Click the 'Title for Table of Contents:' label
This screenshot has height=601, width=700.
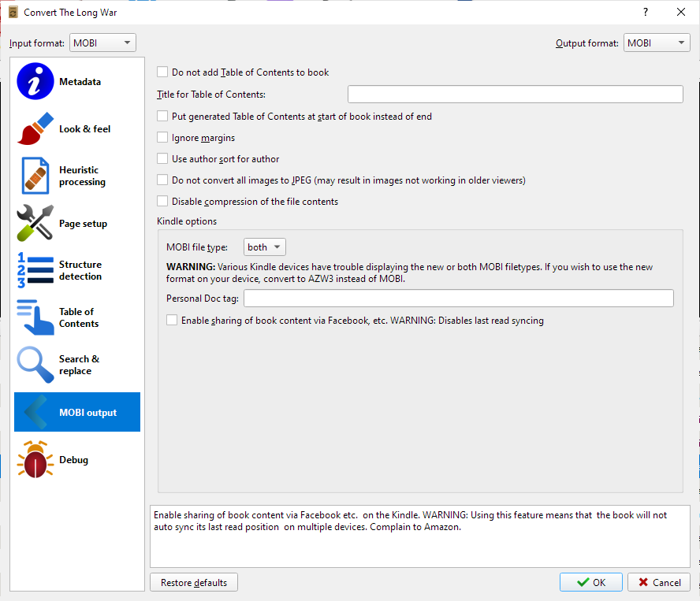[211, 95]
